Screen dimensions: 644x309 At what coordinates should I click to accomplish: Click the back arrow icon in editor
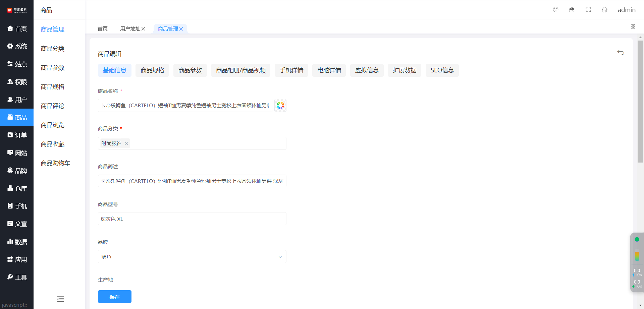(621, 53)
